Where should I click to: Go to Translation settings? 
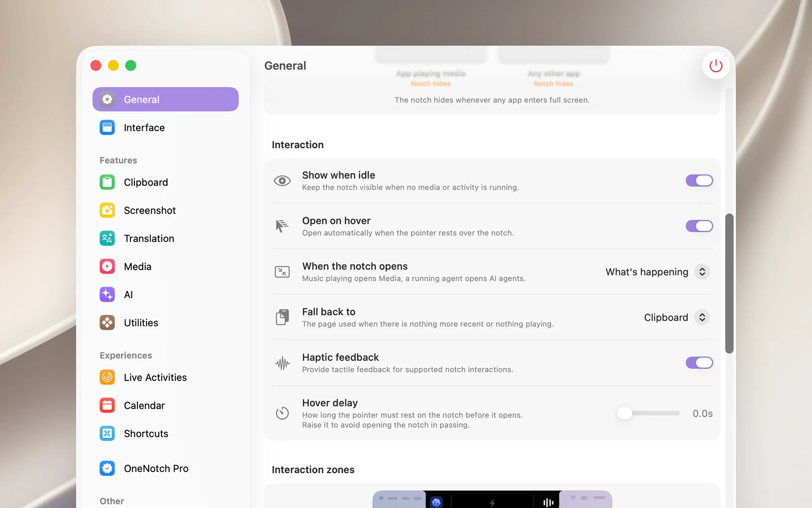165,238
